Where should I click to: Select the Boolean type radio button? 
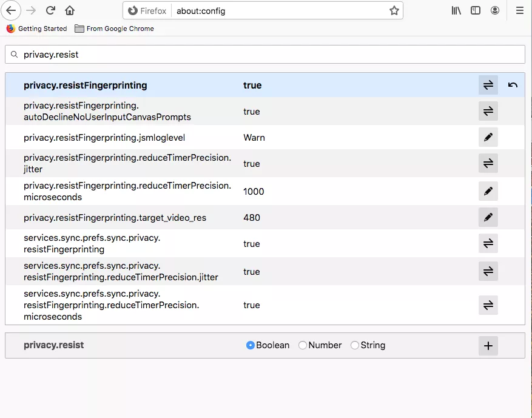click(x=250, y=345)
